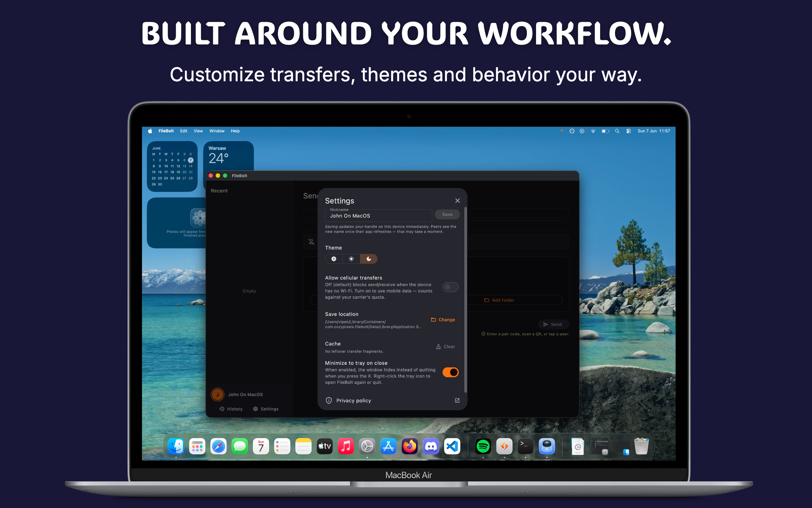Clear the transfer cache
812x508 pixels.
pos(445,346)
